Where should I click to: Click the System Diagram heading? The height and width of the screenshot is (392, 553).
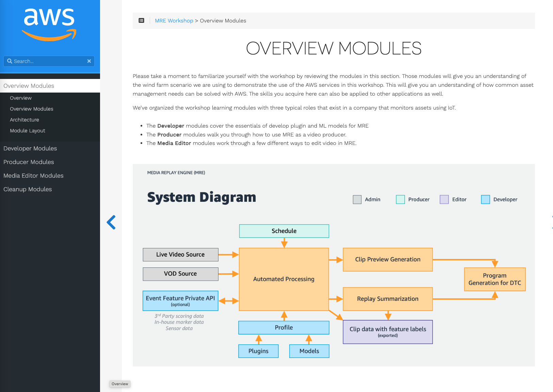pos(201,197)
